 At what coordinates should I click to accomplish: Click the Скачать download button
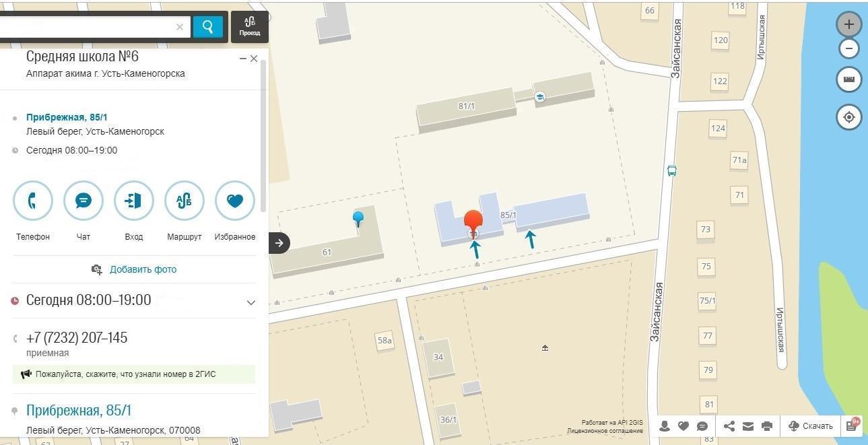click(x=811, y=426)
